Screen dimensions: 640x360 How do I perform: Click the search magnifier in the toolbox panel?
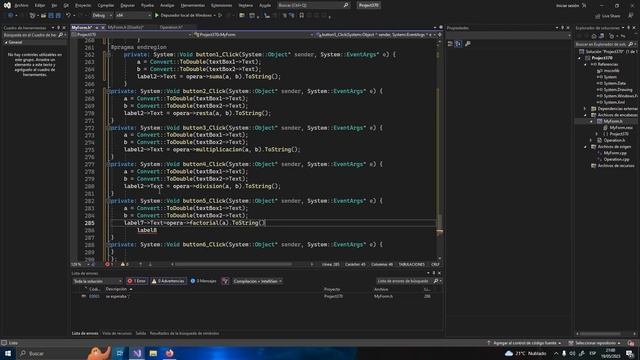60,35
